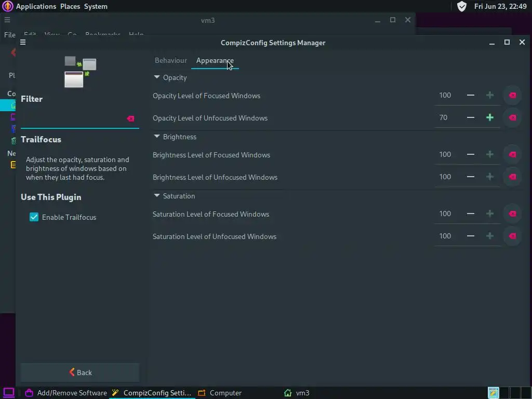Image resolution: width=532 pixels, height=399 pixels.
Task: Reset Opacity Level of Unfocused Windows value
Action: coord(512,118)
